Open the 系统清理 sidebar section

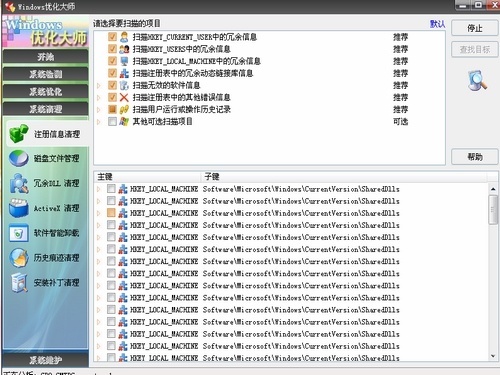(45, 109)
